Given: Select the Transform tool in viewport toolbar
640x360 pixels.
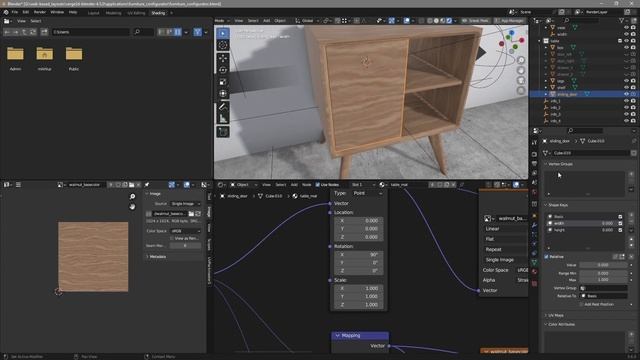Looking at the screenshot, I should click(x=222, y=94).
